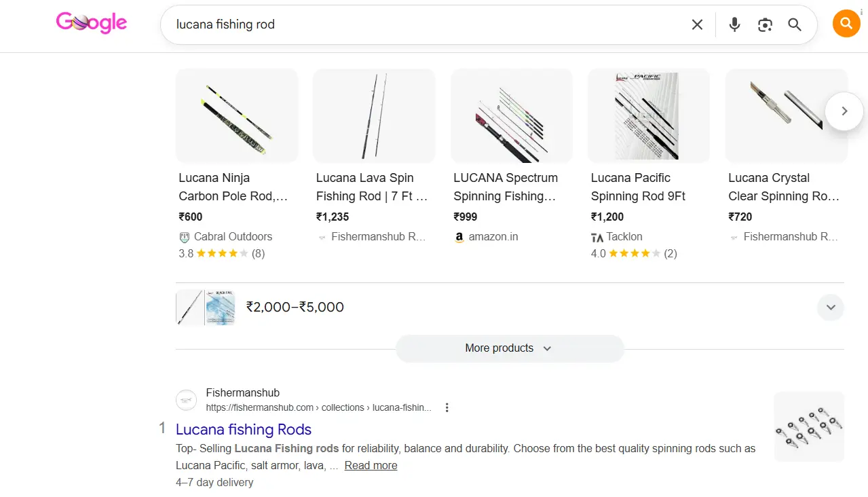This screenshot has width=868, height=497.
Task: Expand the ₹2,000–₹5,000 price range
Action: [x=831, y=307]
